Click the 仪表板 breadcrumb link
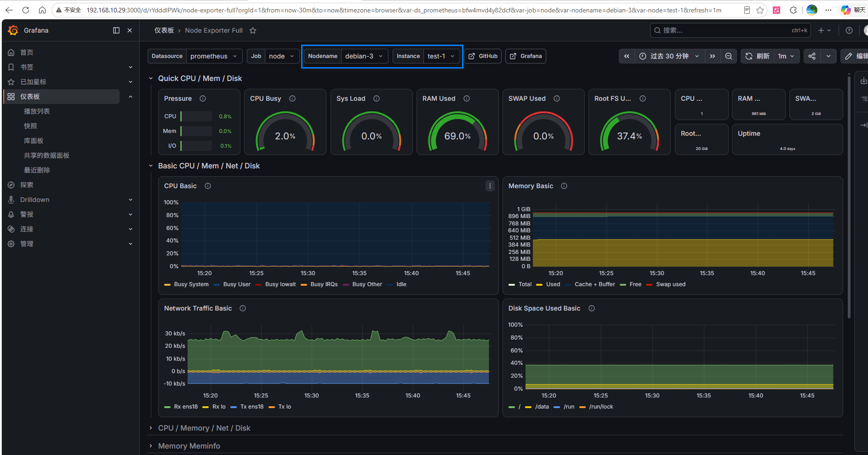The width and height of the screenshot is (868, 455). coord(164,30)
